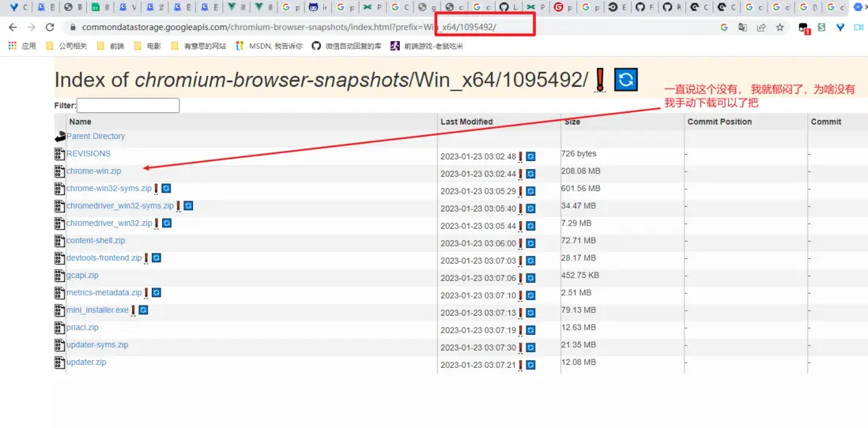868x428 pixels.
Task: Open the metrics-metadata.zip link
Action: [x=104, y=292]
